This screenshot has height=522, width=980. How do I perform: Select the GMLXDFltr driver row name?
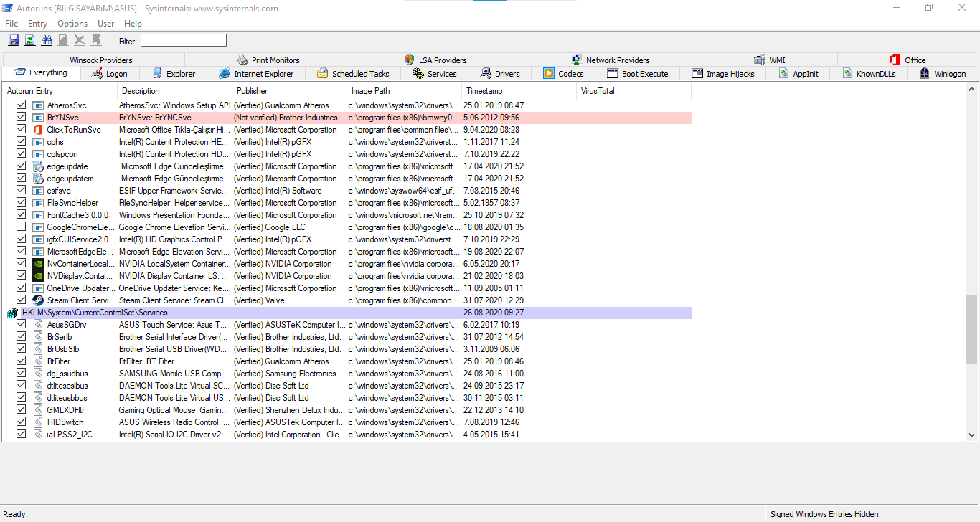pyautogui.click(x=66, y=410)
